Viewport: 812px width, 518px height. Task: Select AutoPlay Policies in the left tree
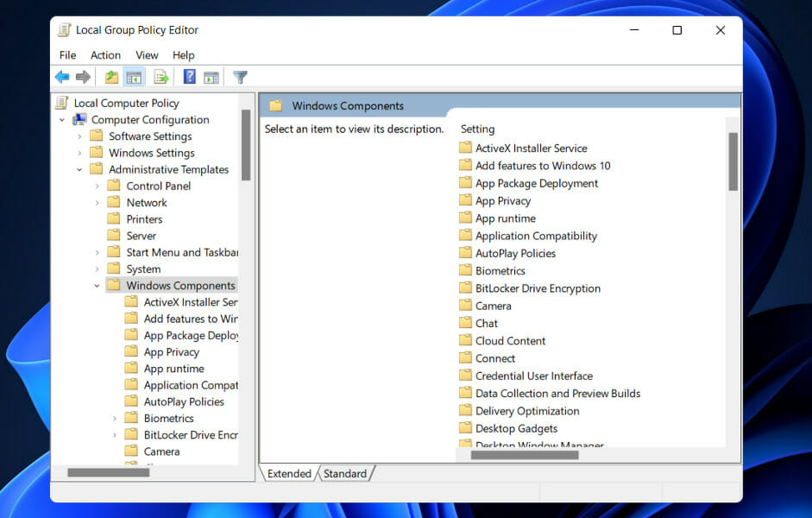click(x=184, y=401)
